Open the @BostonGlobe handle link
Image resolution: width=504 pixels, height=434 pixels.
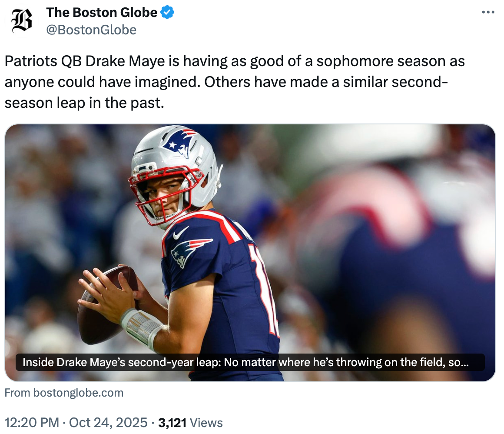point(91,30)
